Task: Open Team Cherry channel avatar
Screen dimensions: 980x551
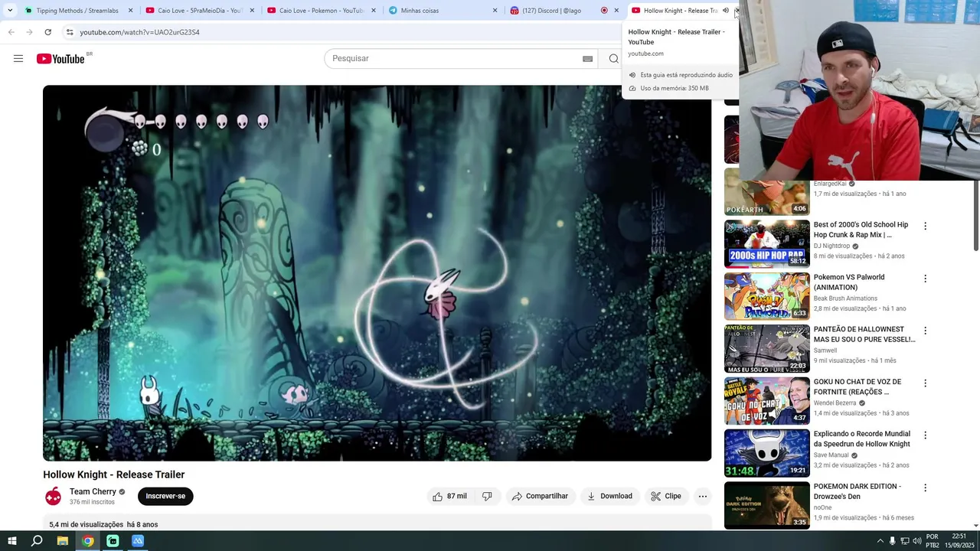Action: [x=53, y=496]
